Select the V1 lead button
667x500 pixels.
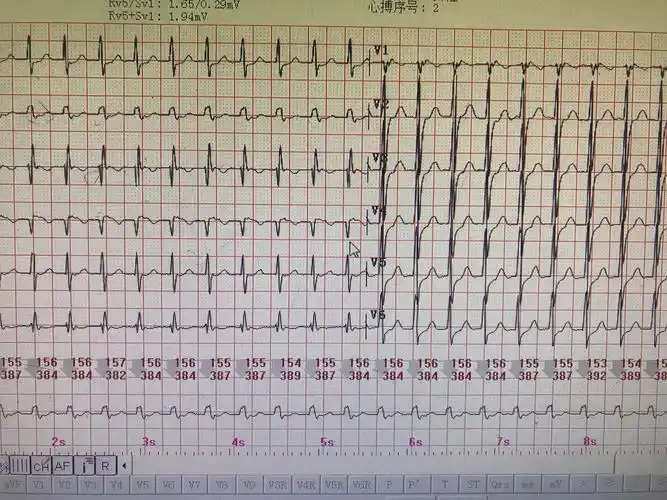(38, 485)
